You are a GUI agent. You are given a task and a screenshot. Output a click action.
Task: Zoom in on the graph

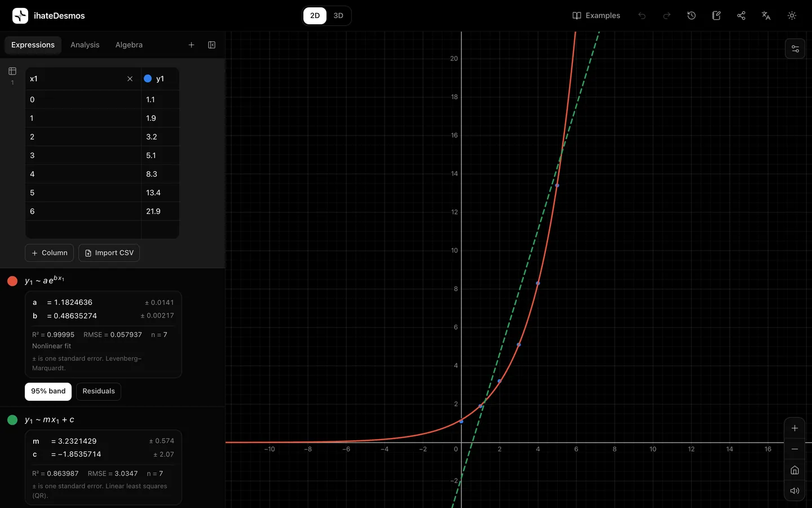[795, 428]
